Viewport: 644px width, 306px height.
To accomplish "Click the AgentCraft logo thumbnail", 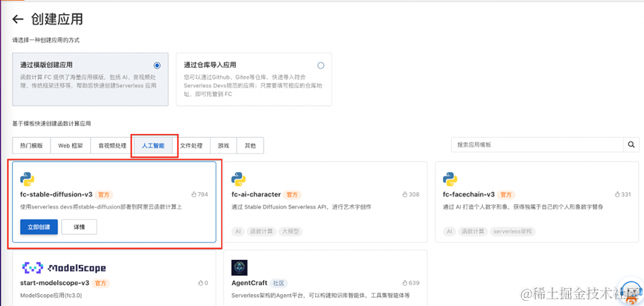I will pyautogui.click(x=240, y=267).
